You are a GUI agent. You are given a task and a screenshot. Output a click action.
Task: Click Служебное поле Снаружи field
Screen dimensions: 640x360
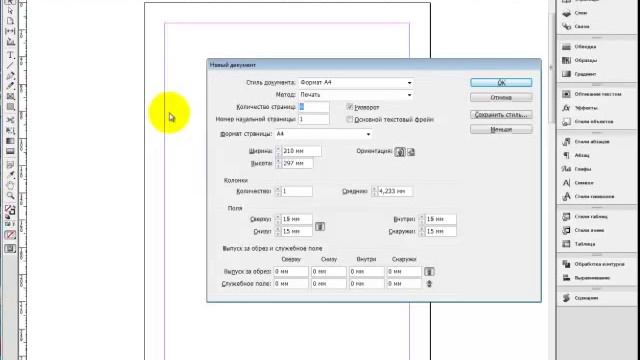pyautogui.click(x=404, y=284)
